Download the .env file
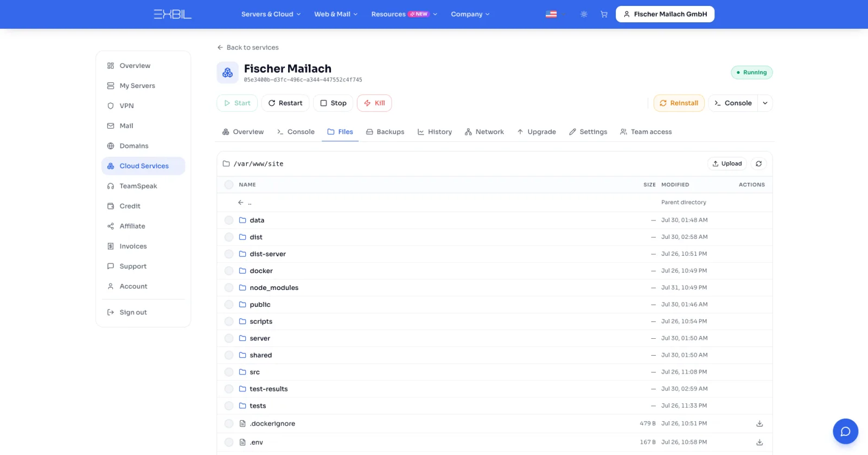The height and width of the screenshot is (455, 868). (x=759, y=442)
